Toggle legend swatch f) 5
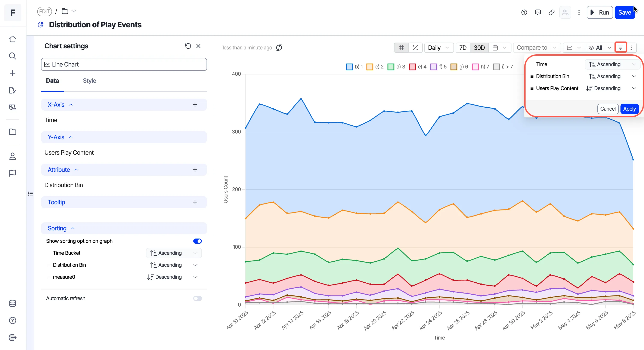 pos(433,67)
